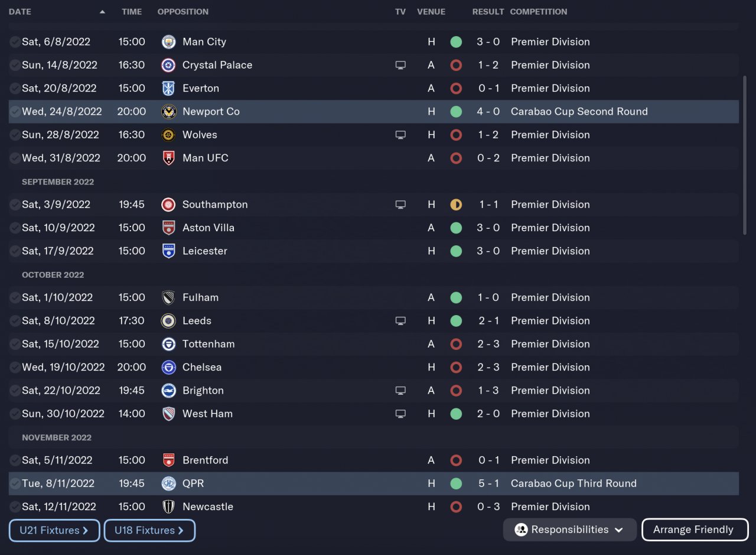
Task: Click the Crystal Palace club badge
Action: pyautogui.click(x=168, y=65)
